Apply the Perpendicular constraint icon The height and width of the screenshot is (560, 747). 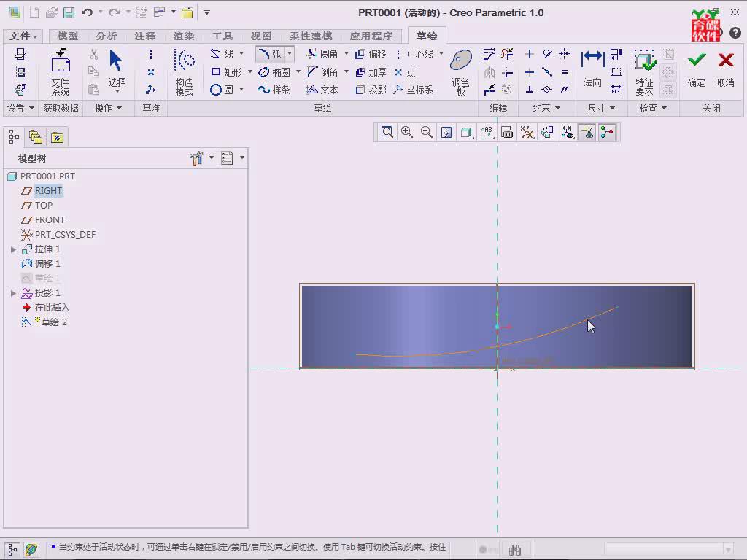click(530, 90)
